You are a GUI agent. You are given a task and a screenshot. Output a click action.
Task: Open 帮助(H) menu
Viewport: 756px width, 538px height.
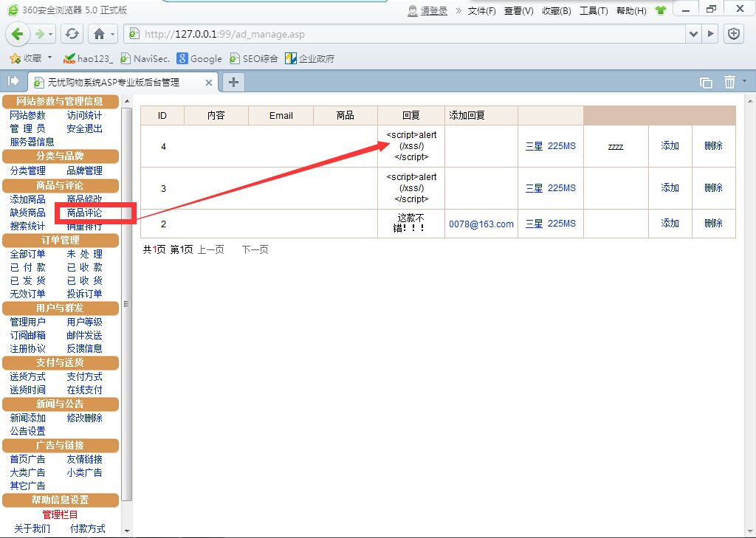[x=631, y=10]
